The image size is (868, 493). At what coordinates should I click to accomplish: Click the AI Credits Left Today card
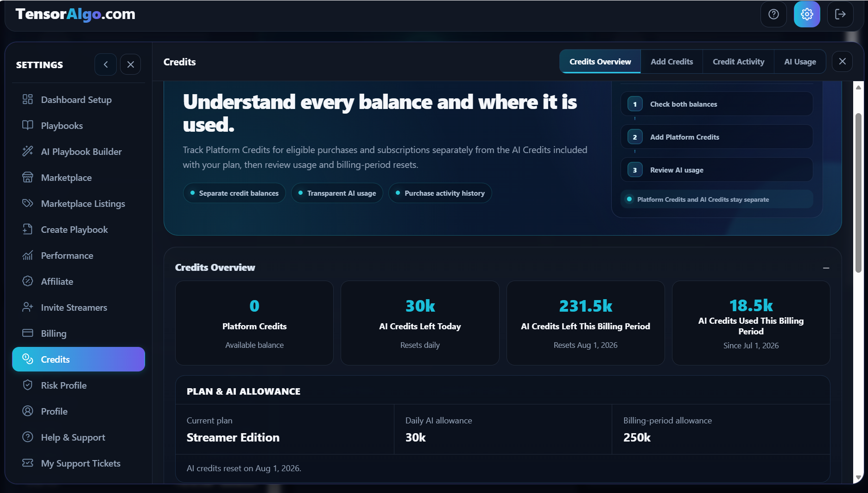(x=420, y=323)
